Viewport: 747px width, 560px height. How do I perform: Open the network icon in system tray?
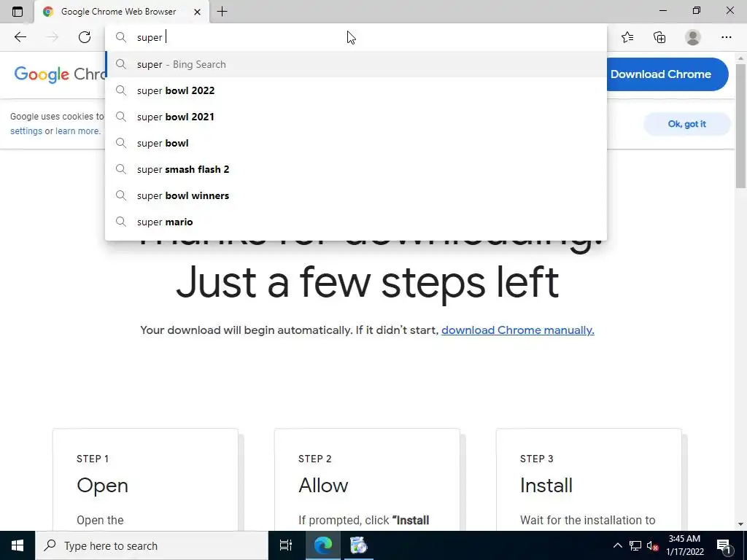tap(635, 545)
